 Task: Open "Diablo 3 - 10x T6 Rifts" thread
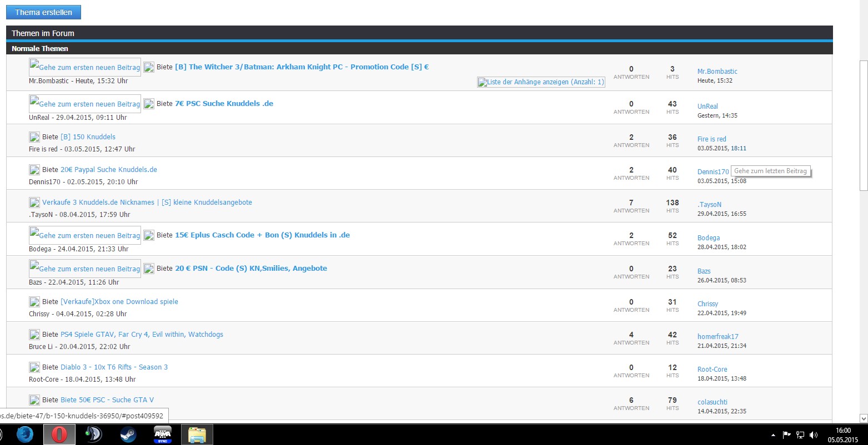click(x=114, y=367)
